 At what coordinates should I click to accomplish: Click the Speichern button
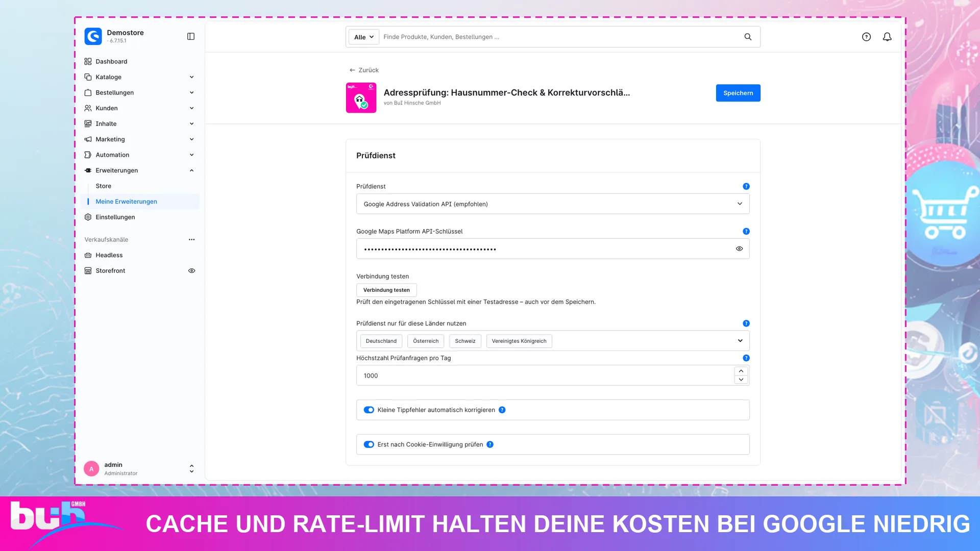[738, 93]
